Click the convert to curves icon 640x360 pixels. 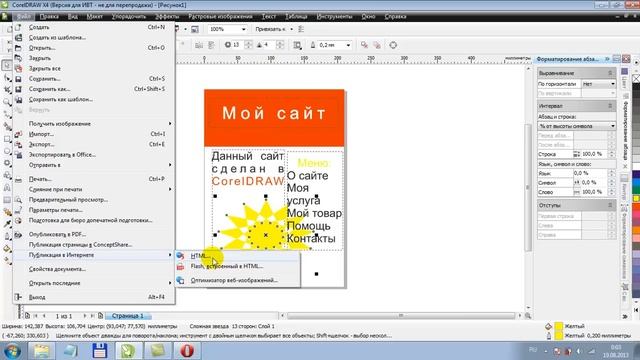(393, 45)
